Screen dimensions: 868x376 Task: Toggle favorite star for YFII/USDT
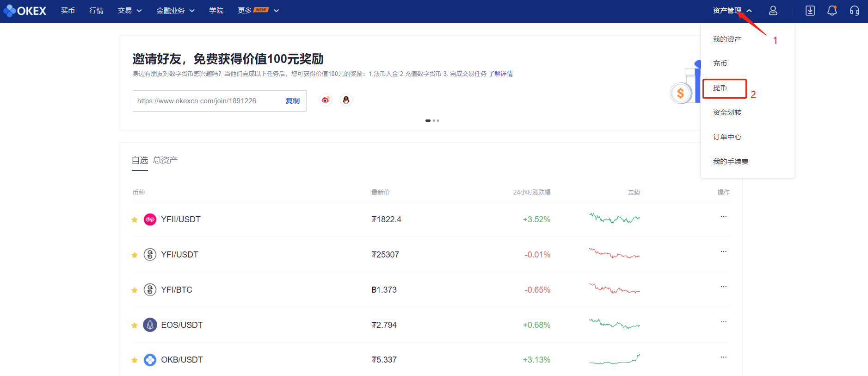[x=135, y=219]
